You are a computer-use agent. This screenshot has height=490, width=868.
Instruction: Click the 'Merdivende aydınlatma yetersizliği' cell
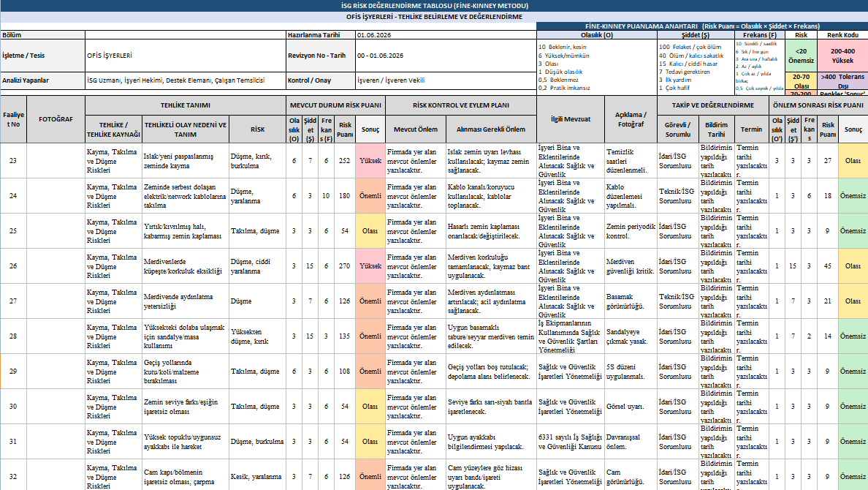coord(186,301)
